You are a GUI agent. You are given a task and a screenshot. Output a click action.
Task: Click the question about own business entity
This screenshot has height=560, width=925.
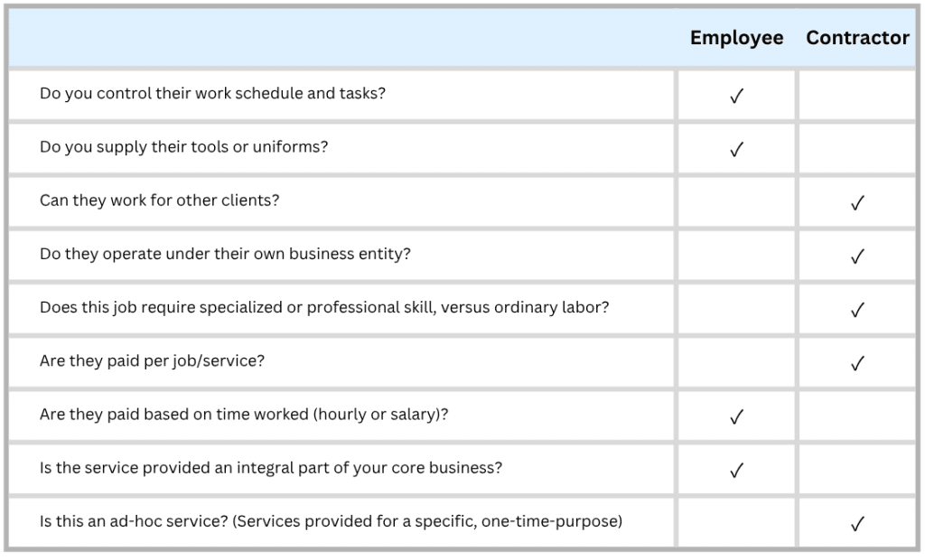[225, 255]
